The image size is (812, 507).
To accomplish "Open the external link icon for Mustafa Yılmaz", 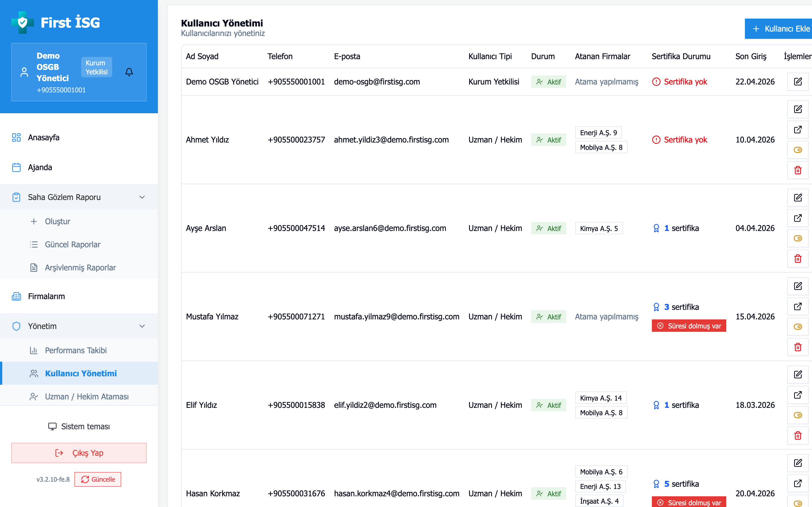I will tap(798, 306).
